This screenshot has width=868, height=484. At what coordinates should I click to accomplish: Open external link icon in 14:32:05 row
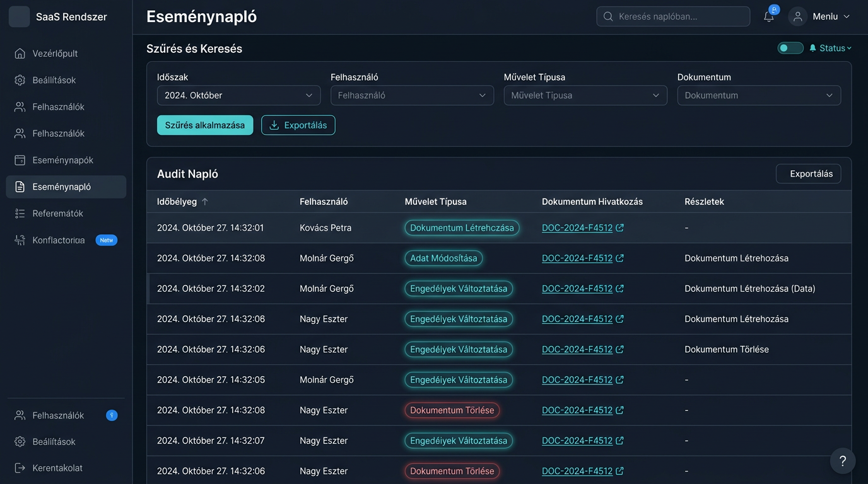[x=619, y=380]
